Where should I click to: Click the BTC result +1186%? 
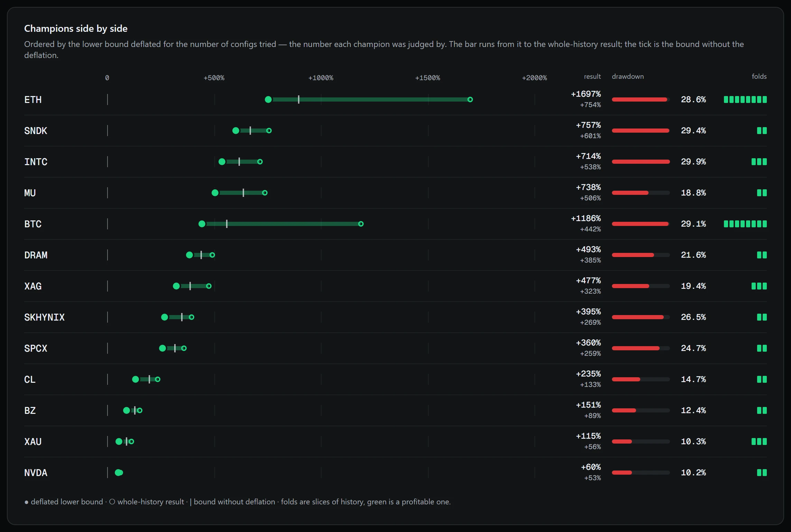(x=586, y=218)
